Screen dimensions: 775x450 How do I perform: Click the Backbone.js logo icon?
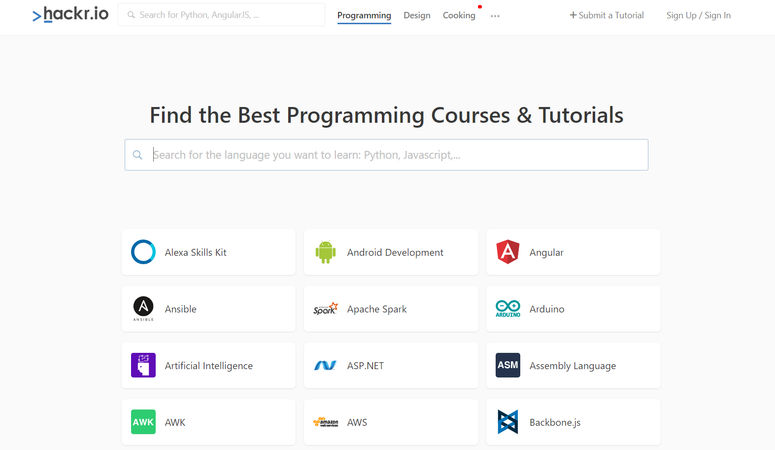(x=507, y=422)
